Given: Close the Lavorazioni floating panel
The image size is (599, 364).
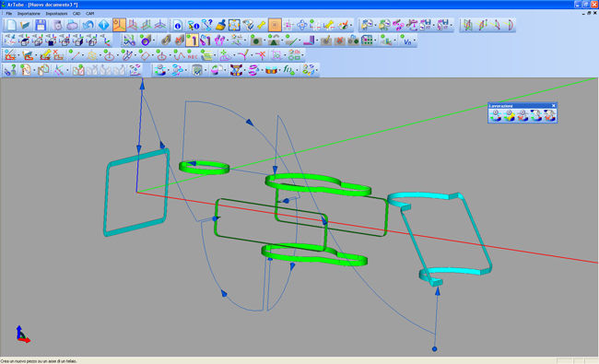Looking at the screenshot, I should pos(554,106).
